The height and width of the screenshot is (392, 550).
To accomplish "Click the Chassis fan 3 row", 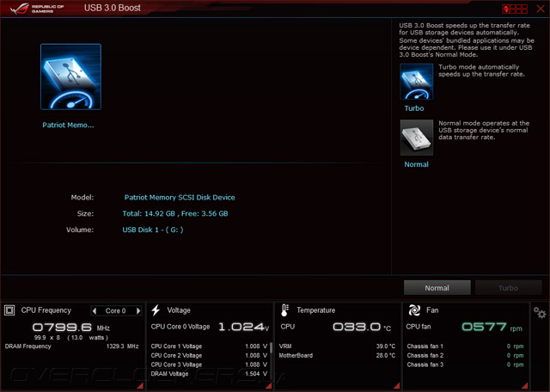I will pyautogui.click(x=465, y=364).
